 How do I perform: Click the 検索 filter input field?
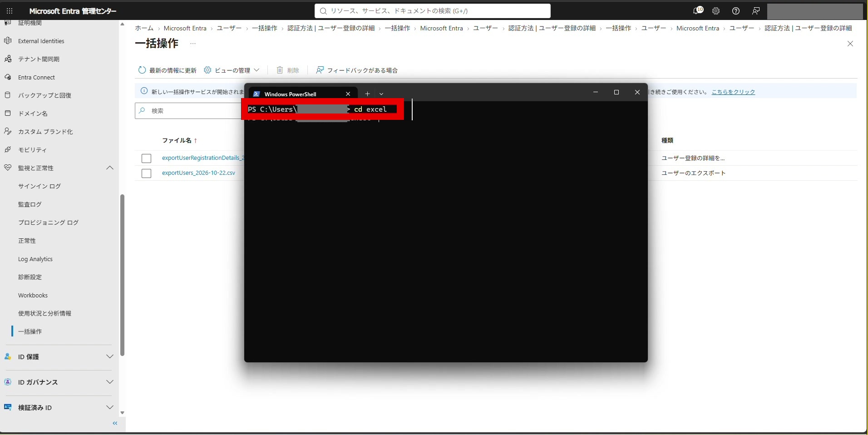click(189, 111)
